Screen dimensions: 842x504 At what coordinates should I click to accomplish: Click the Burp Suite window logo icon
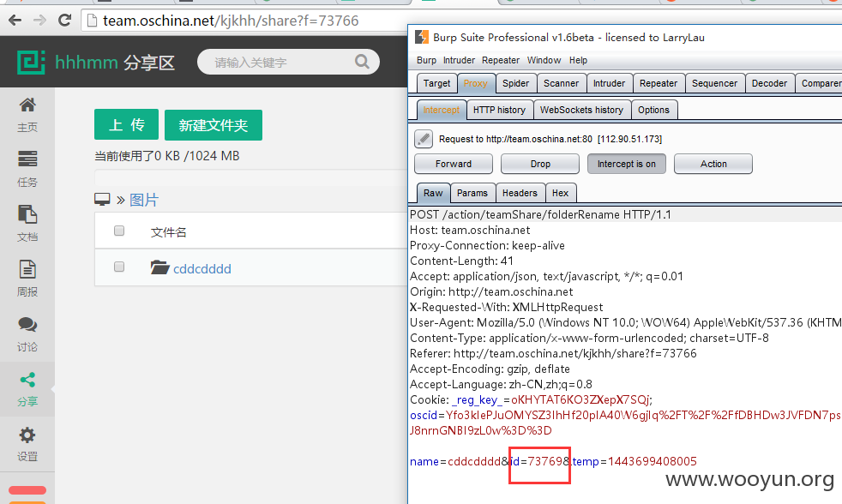[x=422, y=37]
